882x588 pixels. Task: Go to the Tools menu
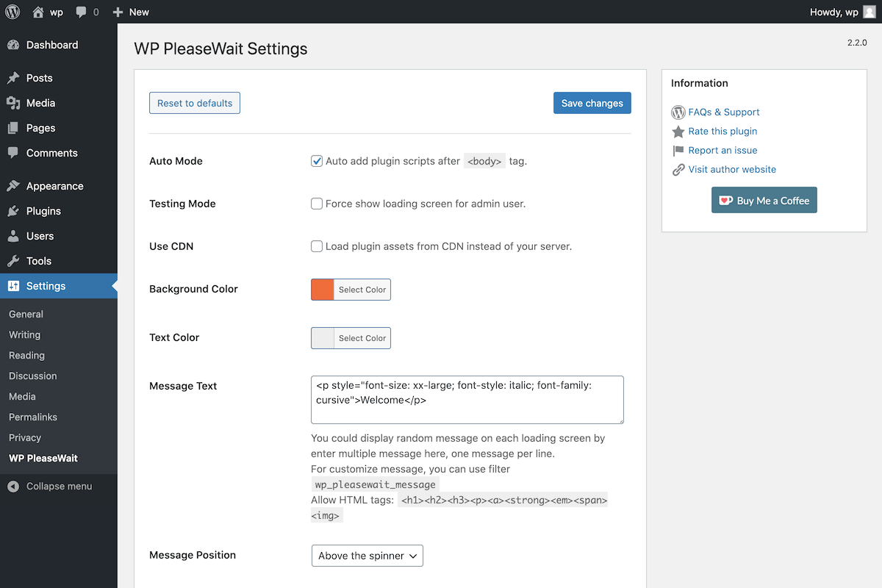pos(39,261)
